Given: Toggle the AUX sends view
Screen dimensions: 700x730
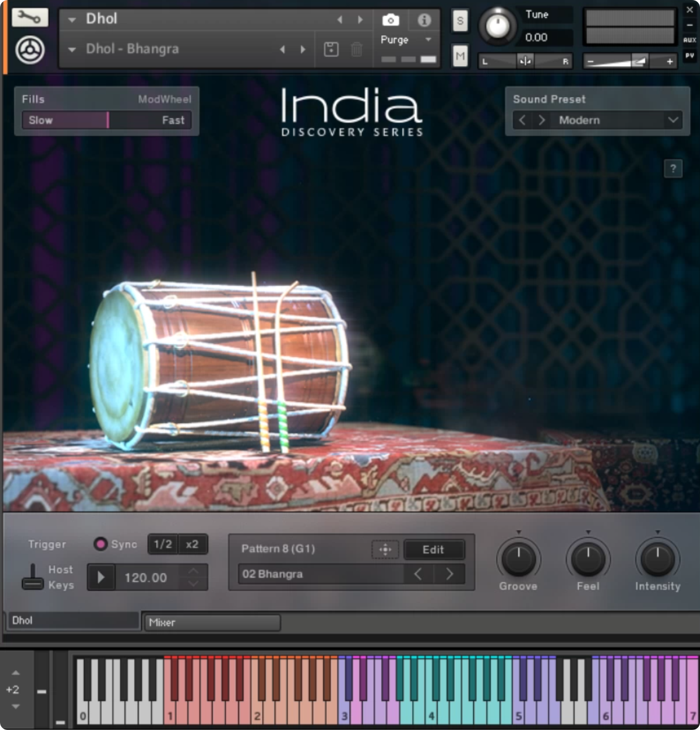Looking at the screenshot, I should tap(689, 40).
